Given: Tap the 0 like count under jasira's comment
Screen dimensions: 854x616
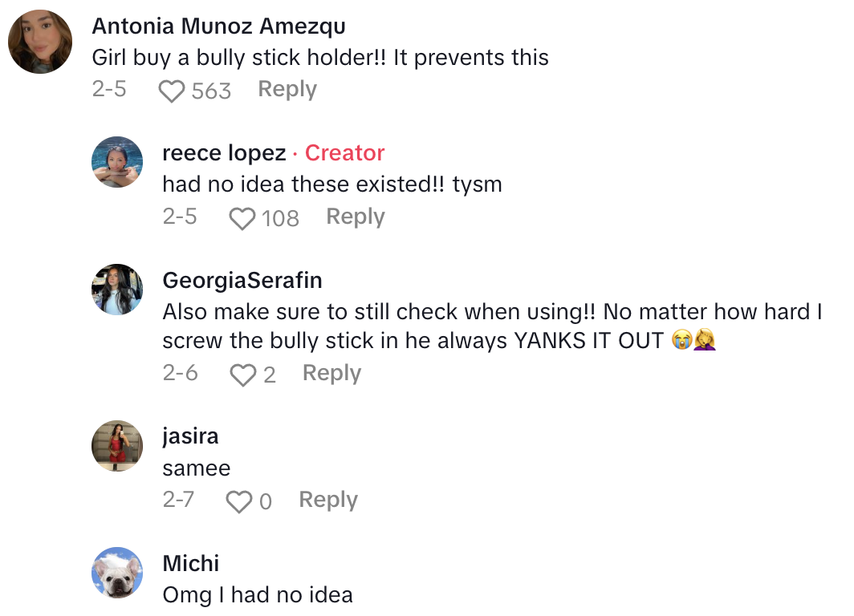Looking at the screenshot, I should pyautogui.click(x=265, y=499).
